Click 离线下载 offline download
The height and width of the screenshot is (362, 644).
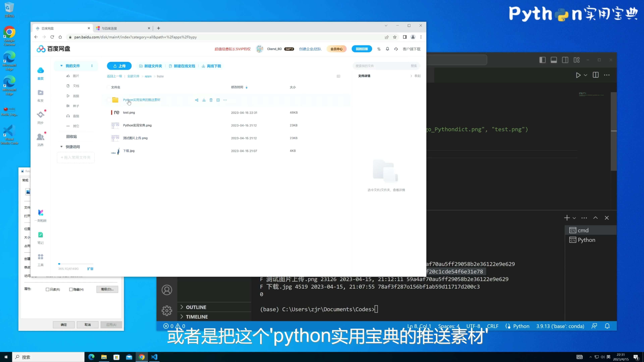point(211,66)
